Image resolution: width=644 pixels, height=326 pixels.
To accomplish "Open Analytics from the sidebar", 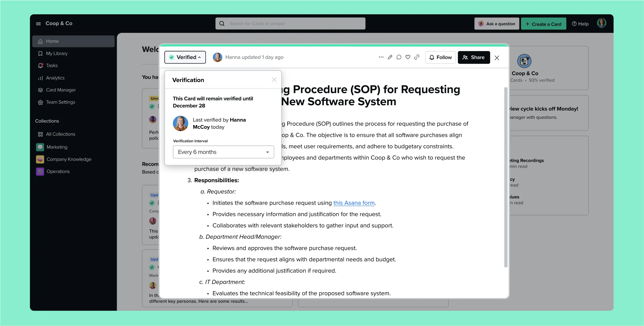I will coord(55,78).
